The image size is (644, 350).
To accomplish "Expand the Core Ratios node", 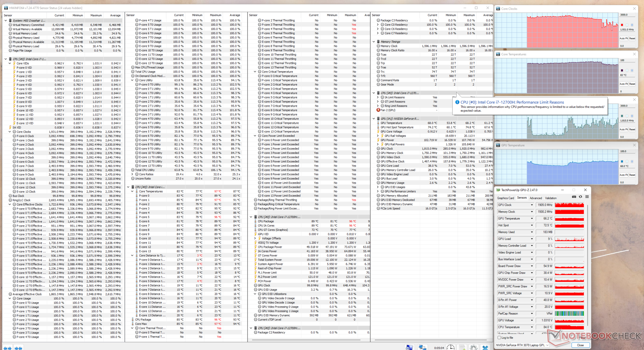I will (x=132, y=174).
